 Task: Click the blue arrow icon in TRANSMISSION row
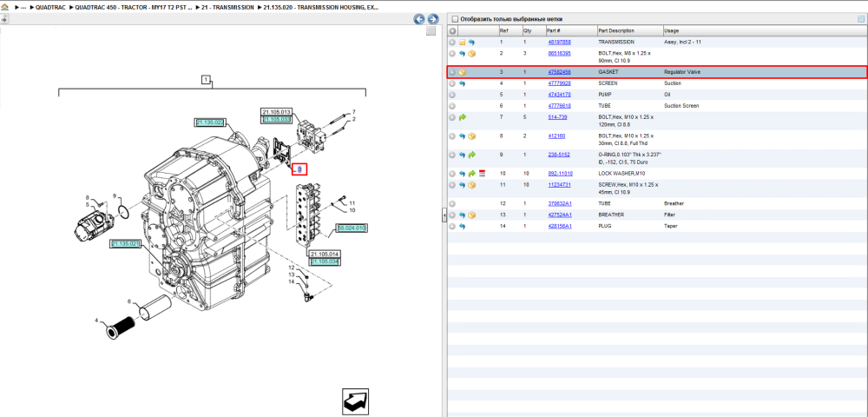point(471,42)
